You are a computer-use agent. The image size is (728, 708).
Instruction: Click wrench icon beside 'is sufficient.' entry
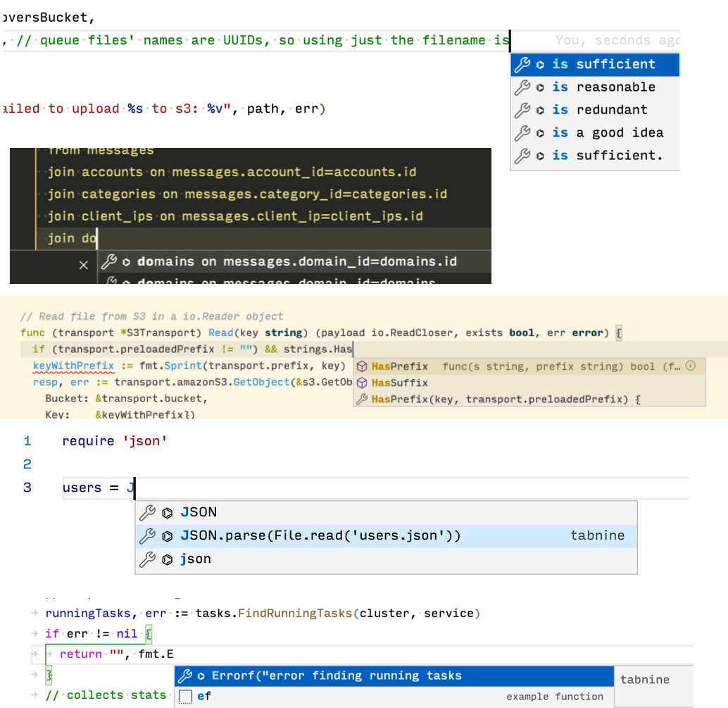pos(522,156)
